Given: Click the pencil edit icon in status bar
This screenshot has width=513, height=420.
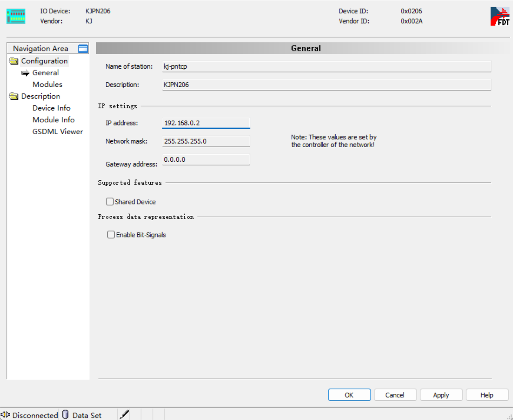Looking at the screenshot, I should [x=124, y=415].
